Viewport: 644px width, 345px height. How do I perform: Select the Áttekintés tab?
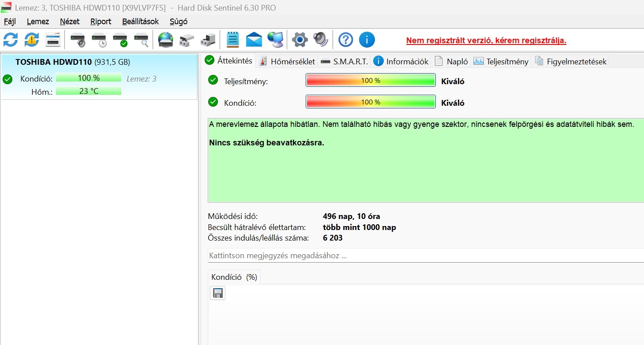coord(229,61)
